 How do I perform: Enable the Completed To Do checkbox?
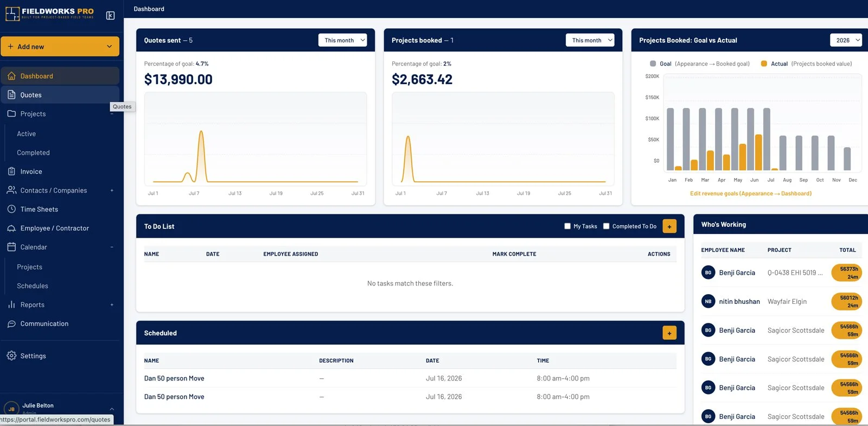coord(607,226)
